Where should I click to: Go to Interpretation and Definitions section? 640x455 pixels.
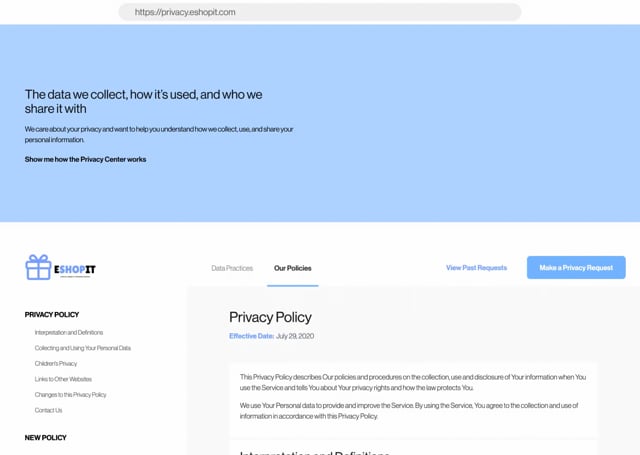click(x=69, y=333)
